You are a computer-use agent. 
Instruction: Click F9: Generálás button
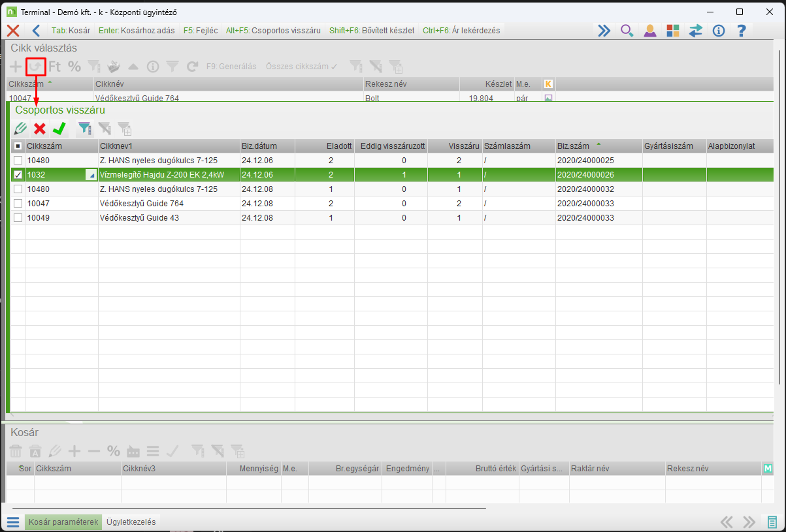tap(231, 66)
